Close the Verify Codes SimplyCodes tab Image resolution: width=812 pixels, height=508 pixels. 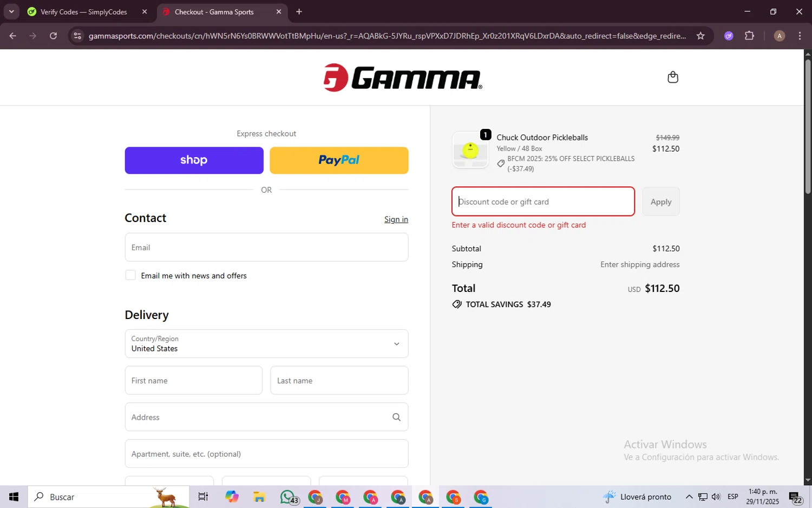[x=145, y=11]
